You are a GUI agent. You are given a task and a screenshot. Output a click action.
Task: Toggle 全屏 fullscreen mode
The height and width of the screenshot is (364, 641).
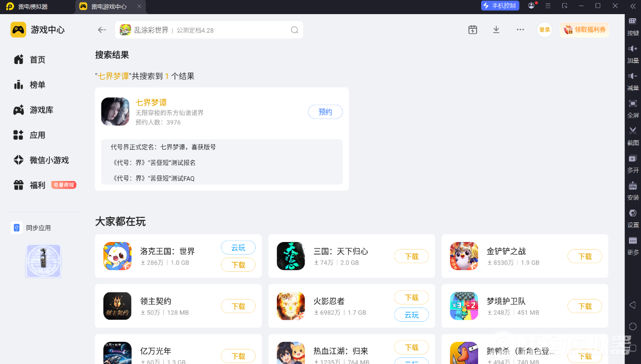(633, 108)
